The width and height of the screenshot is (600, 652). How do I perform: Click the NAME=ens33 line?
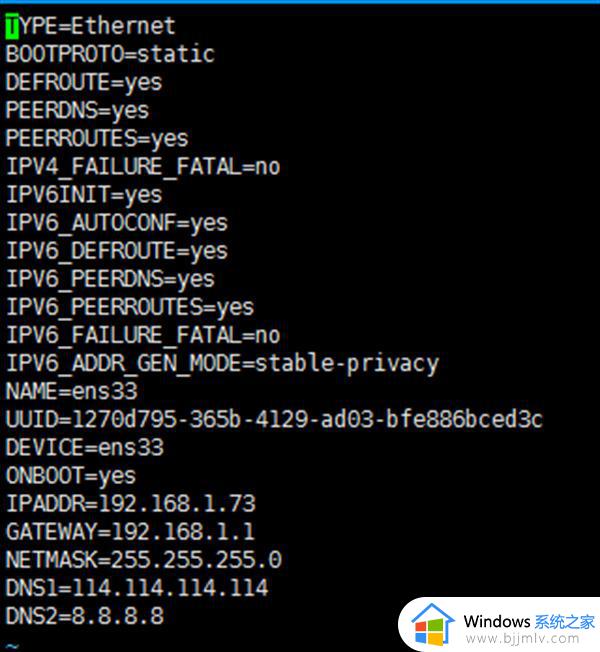tap(71, 390)
